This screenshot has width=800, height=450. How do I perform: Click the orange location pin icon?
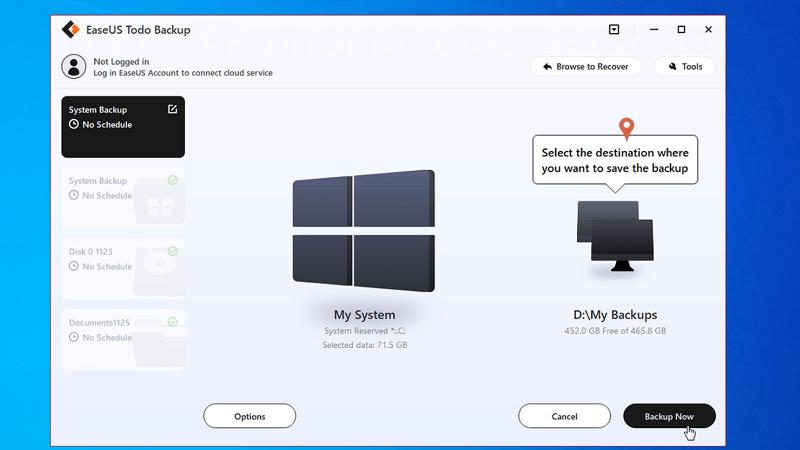coord(627,129)
